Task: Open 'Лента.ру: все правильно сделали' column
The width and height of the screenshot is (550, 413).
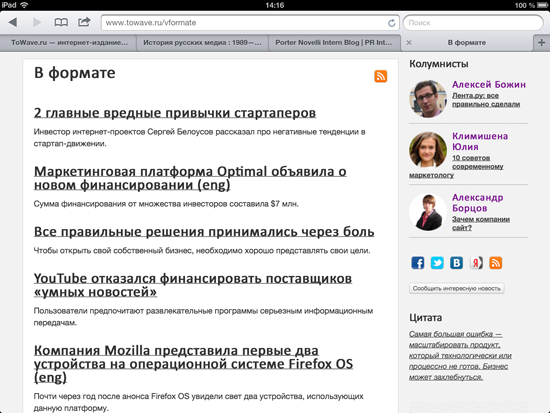Action: click(486, 100)
